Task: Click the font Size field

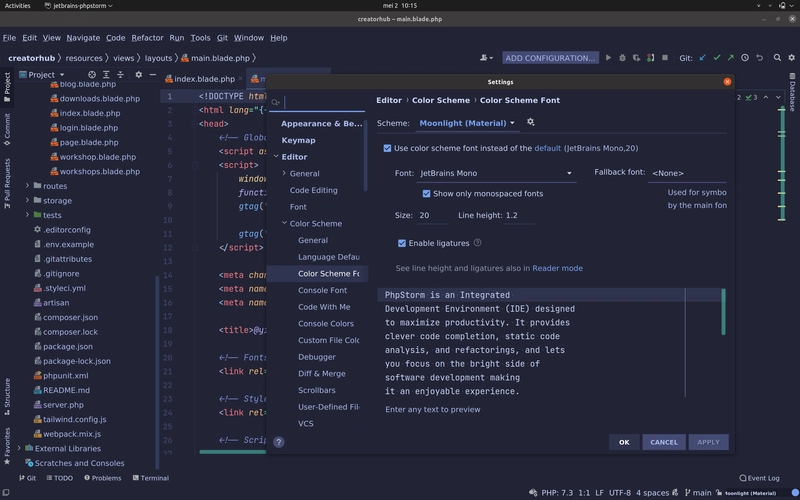Action: click(433, 215)
